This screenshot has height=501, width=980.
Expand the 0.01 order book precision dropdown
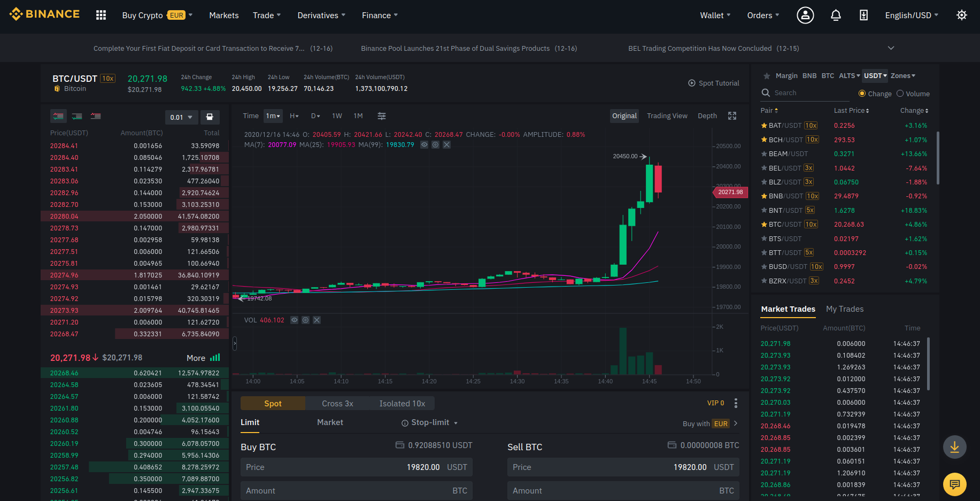click(181, 117)
